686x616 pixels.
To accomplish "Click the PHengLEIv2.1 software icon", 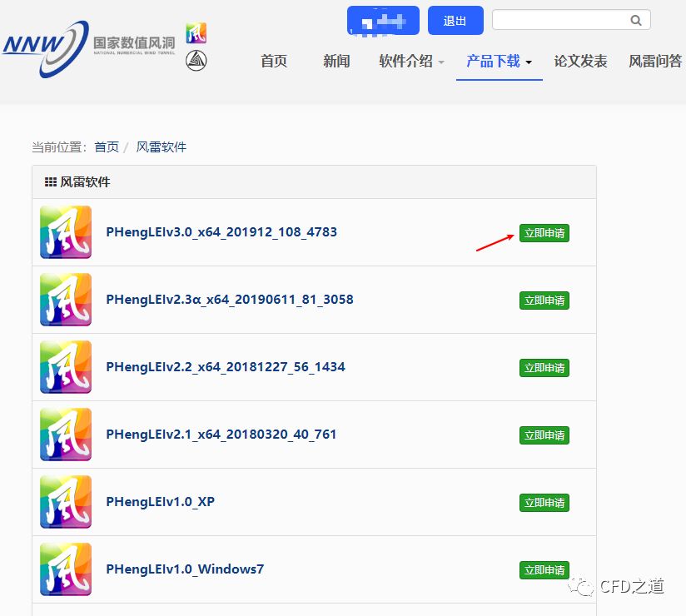I will click(66, 435).
